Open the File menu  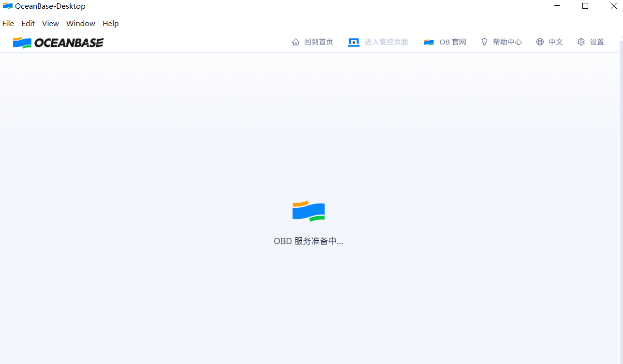8,23
